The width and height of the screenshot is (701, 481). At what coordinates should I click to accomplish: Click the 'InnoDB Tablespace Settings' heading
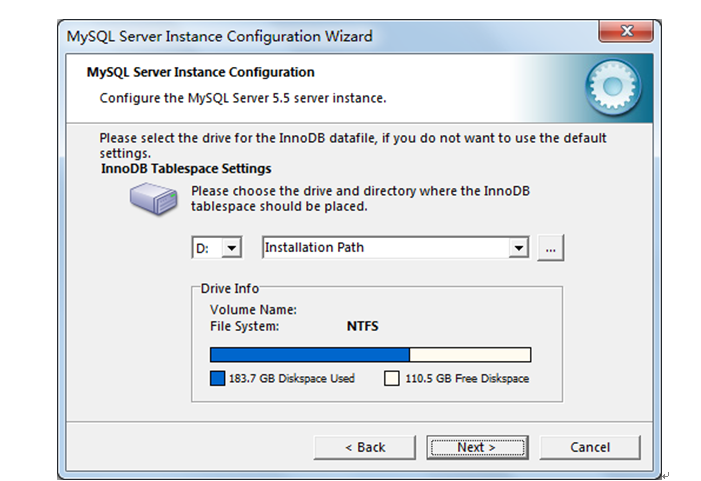click(186, 169)
